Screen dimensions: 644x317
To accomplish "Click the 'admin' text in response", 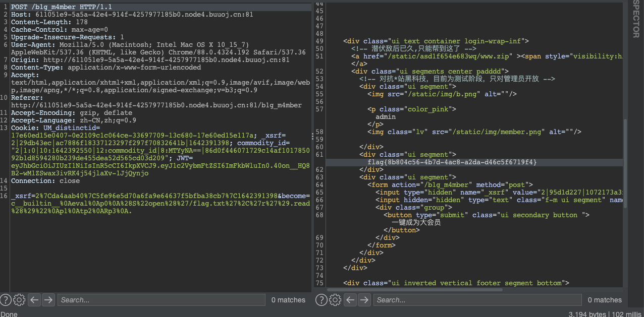I will 386,117.
